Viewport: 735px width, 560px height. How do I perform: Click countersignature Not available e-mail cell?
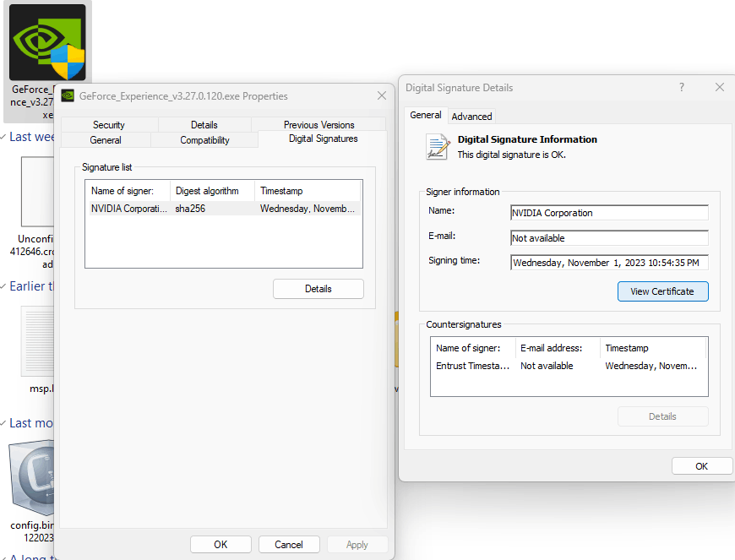point(547,366)
